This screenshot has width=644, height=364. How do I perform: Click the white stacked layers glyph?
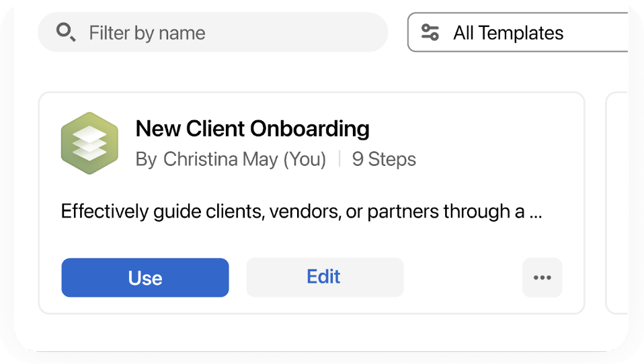pyautogui.click(x=89, y=143)
